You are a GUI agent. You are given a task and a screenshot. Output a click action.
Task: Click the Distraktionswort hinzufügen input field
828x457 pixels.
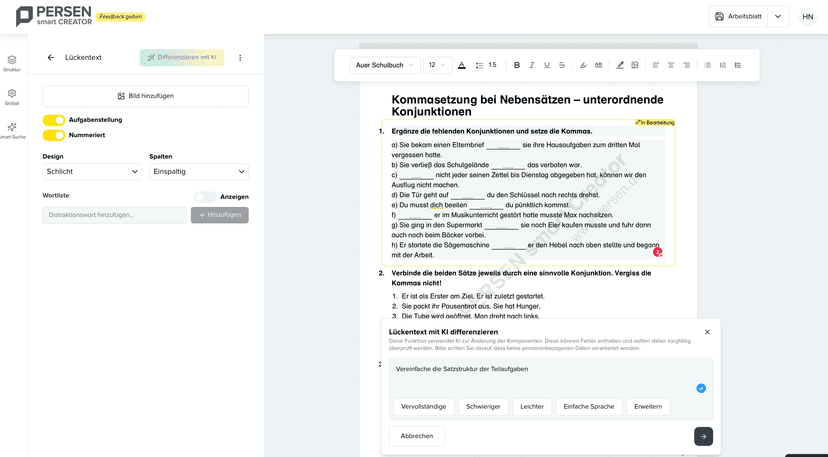(115, 215)
